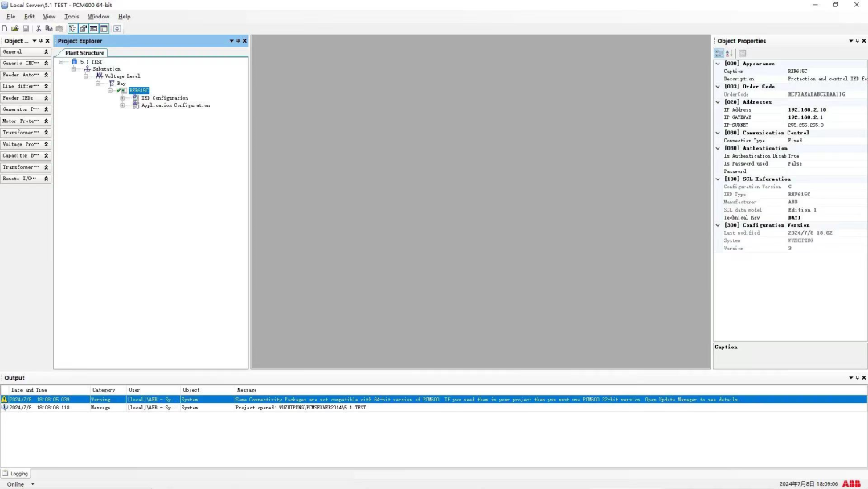Open the Edit menu
This screenshot has width=868, height=489.
coord(30,17)
